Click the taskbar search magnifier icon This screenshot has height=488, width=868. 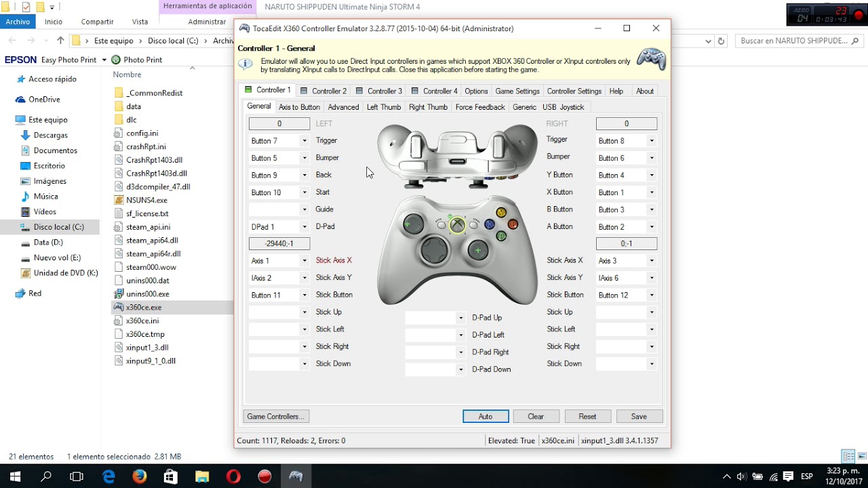click(x=46, y=476)
